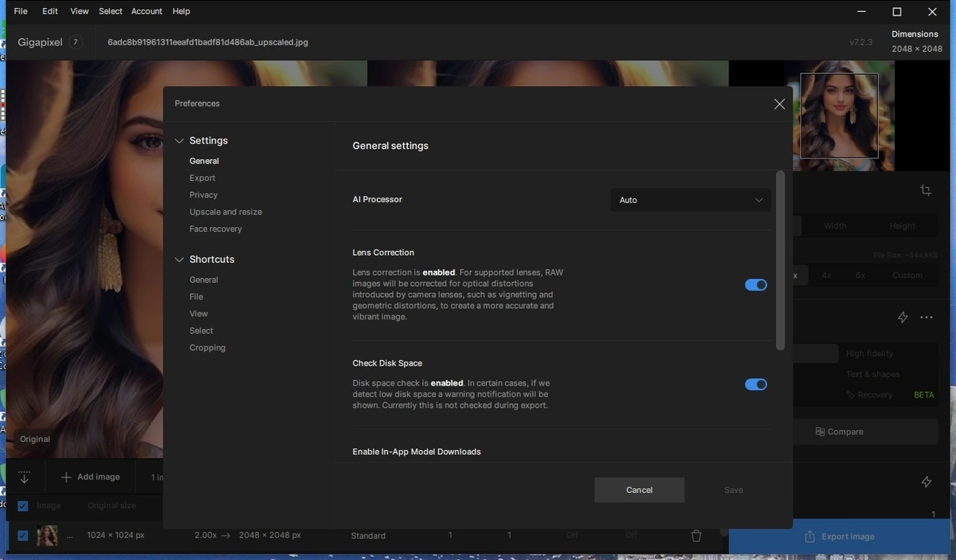Select Face recovery in settings list
This screenshot has width=956, height=560.
tap(216, 229)
